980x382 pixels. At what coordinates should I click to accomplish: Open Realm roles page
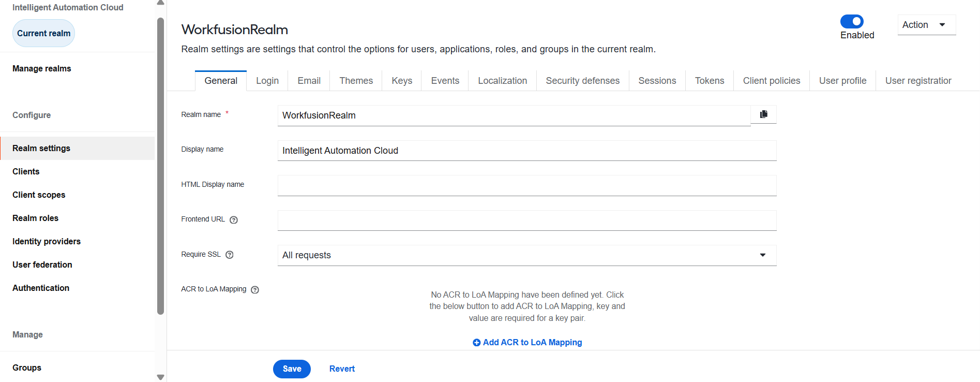tap(78, 218)
